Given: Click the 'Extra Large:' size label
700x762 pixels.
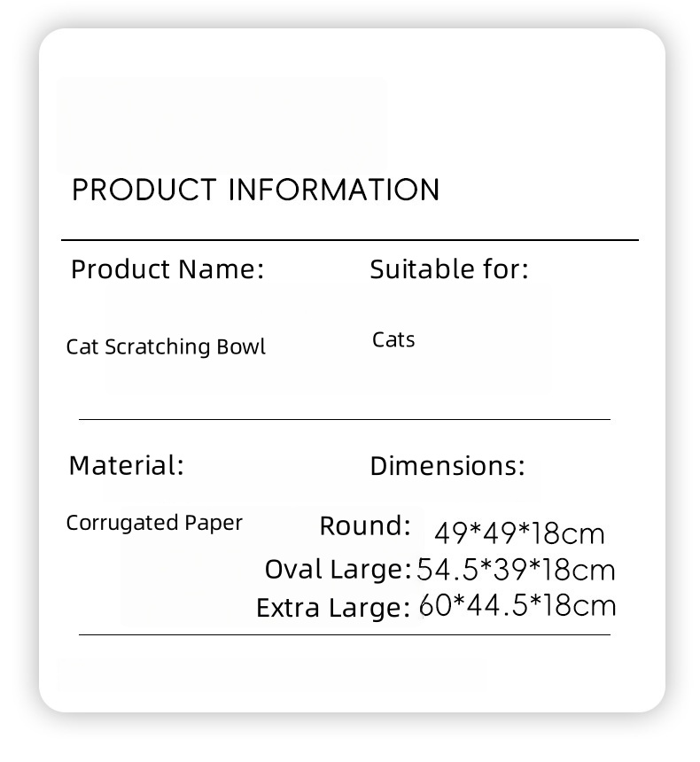Looking at the screenshot, I should coord(333,608).
